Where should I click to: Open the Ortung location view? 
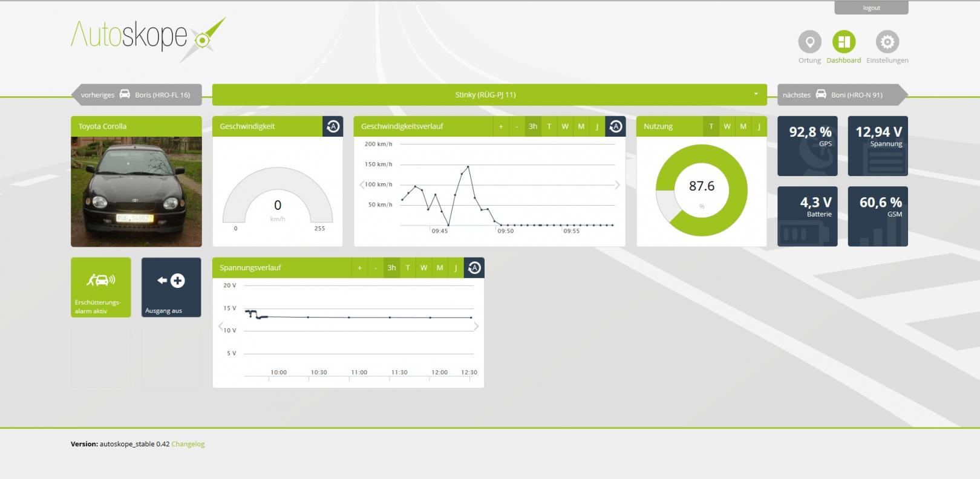click(x=809, y=42)
